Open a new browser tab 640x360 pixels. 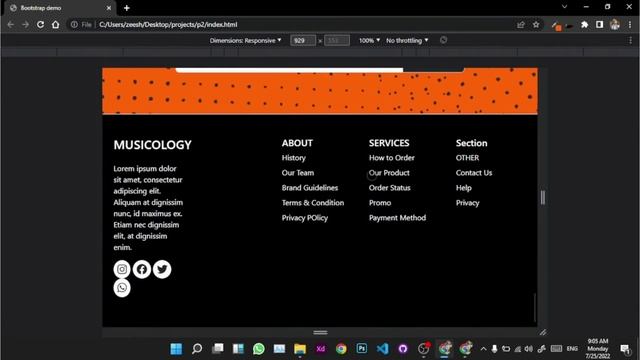(127, 8)
